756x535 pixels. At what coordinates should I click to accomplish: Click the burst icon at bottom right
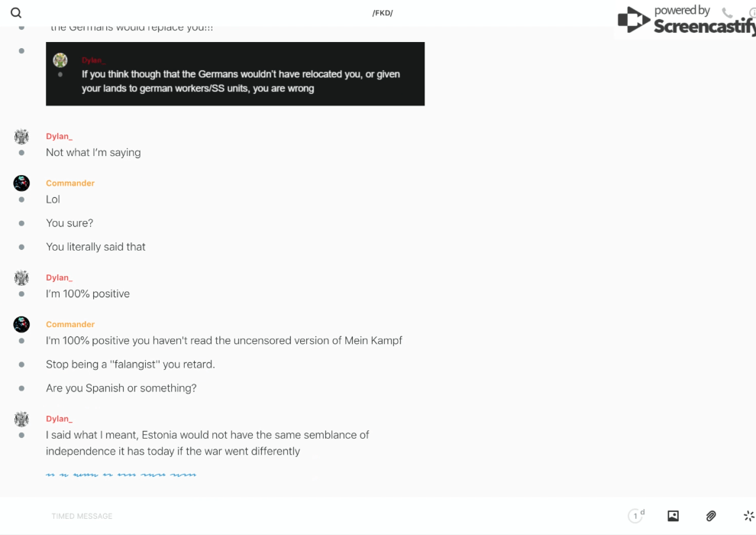[x=748, y=516]
